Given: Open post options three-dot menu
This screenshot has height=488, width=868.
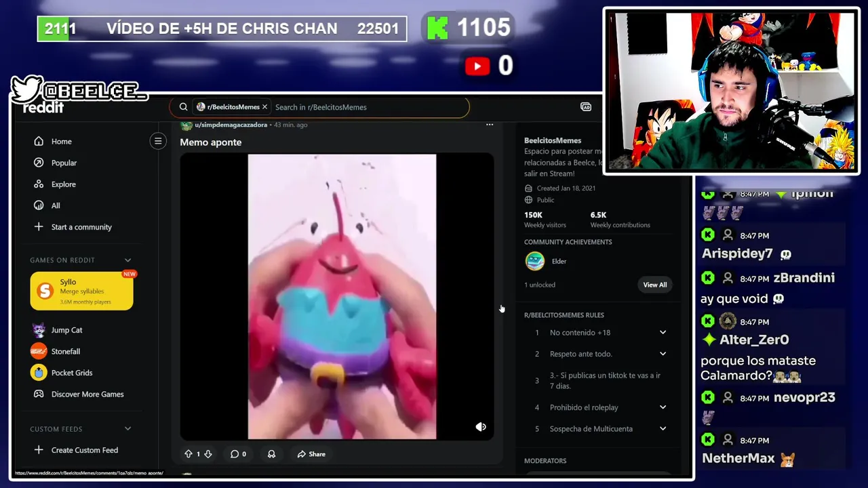Looking at the screenshot, I should coord(490,125).
